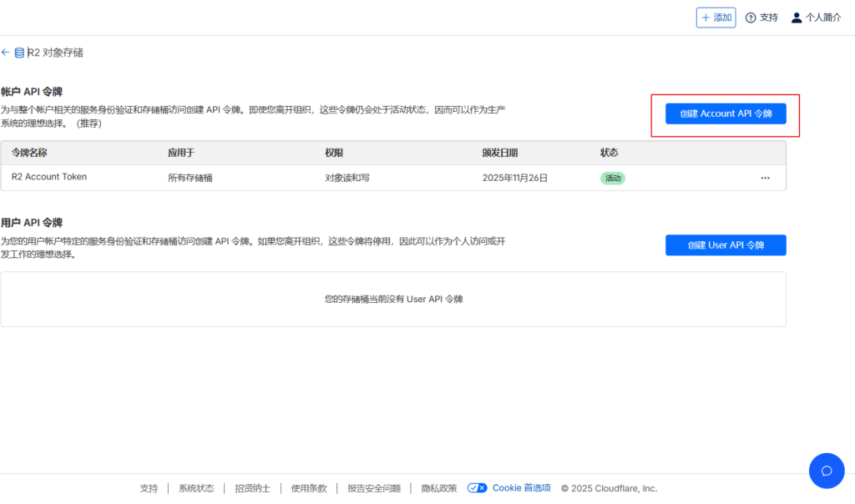Click the 颁发日期 column header
This screenshot has height=504, width=855.
pyautogui.click(x=499, y=153)
